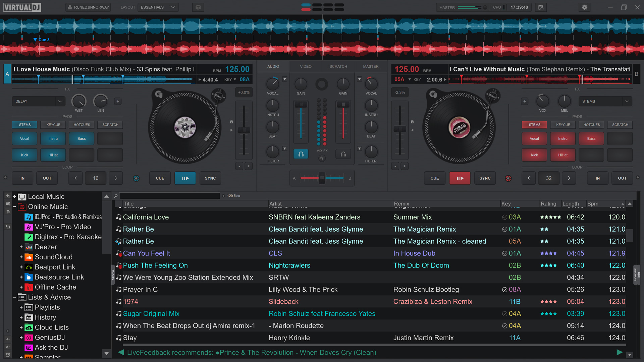The height and width of the screenshot is (362, 644).
Task: Open the DELAY effect selector on left deck
Action: pyautogui.click(x=38, y=101)
